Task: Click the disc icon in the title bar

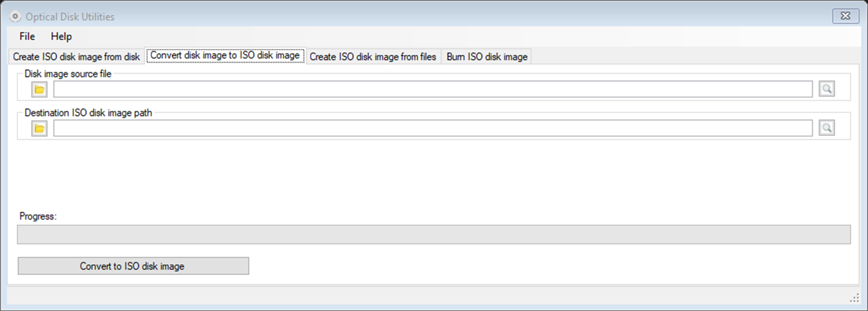Action: (16, 17)
